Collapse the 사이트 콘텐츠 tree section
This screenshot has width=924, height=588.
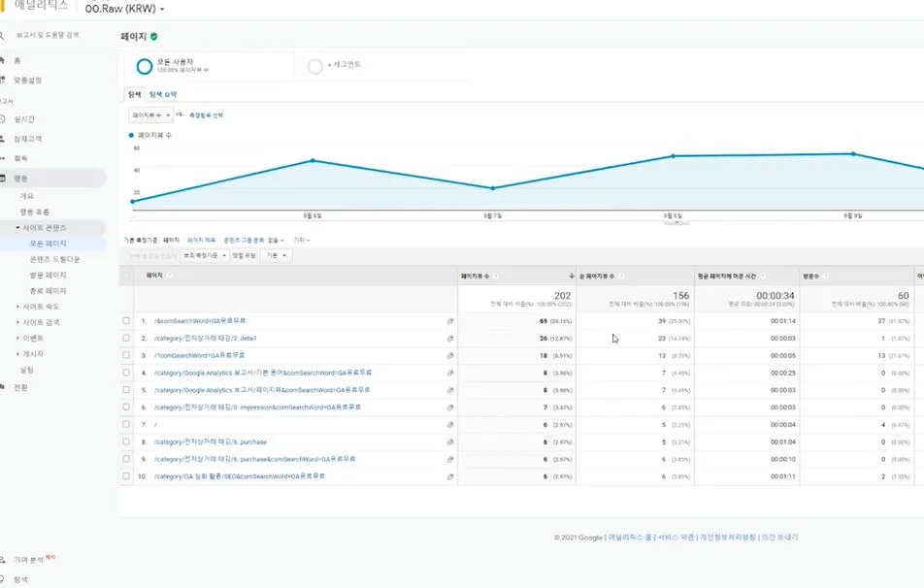17,227
